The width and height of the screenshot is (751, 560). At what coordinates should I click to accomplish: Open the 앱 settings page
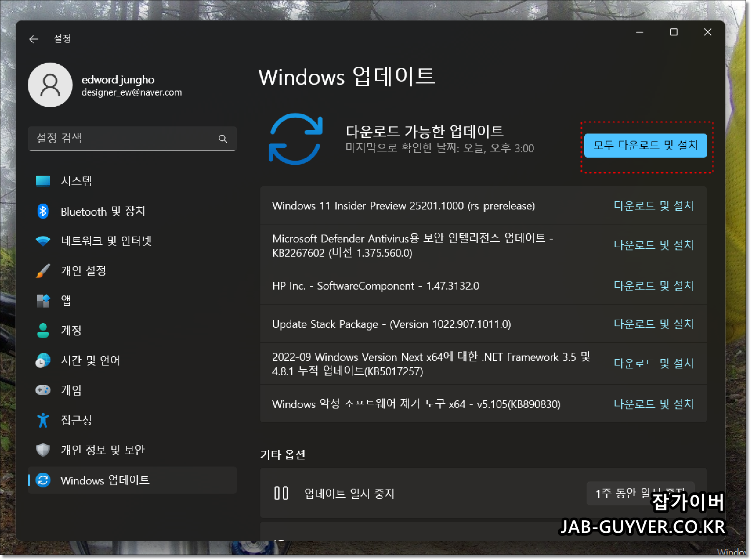coord(132,300)
